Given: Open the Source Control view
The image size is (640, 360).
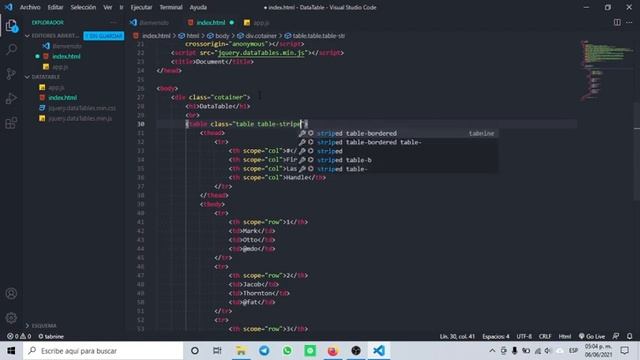Looking at the screenshot, I should click(11, 74).
